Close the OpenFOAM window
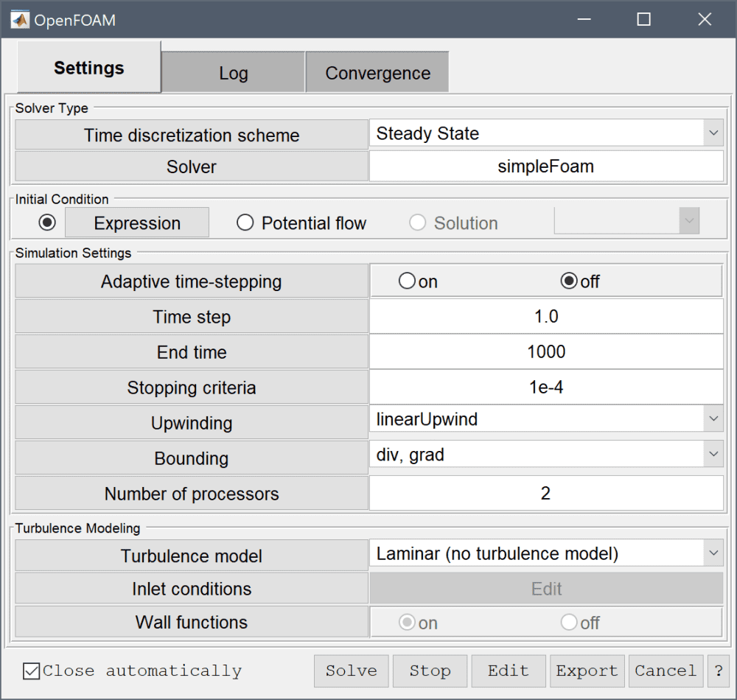This screenshot has height=700, width=737. point(705,19)
